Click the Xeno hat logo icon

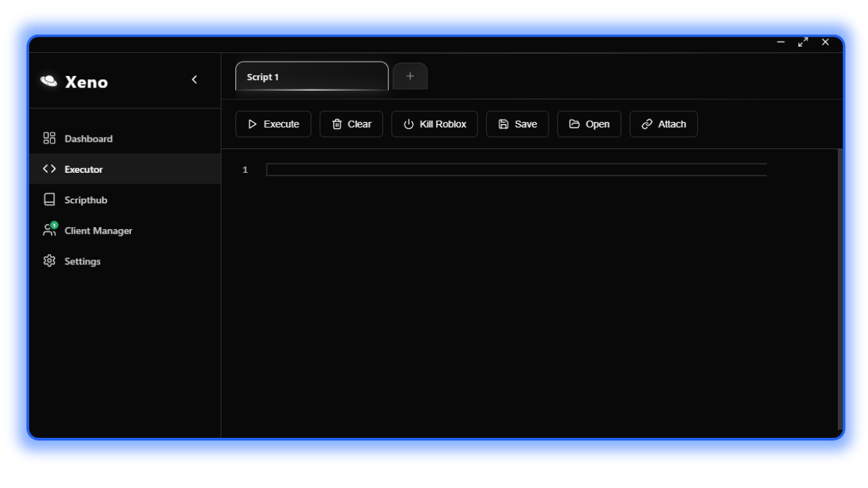[x=49, y=81]
